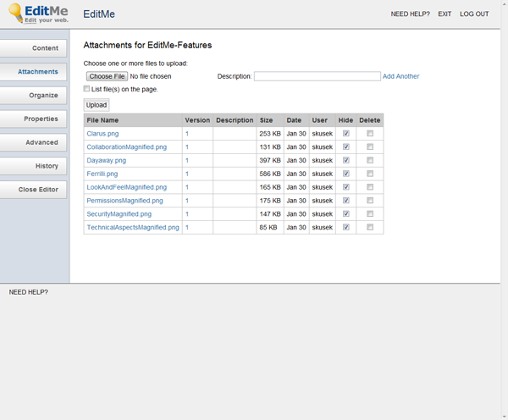Uncheck Hide for Ferrilli.png
508x420 pixels.
point(346,174)
